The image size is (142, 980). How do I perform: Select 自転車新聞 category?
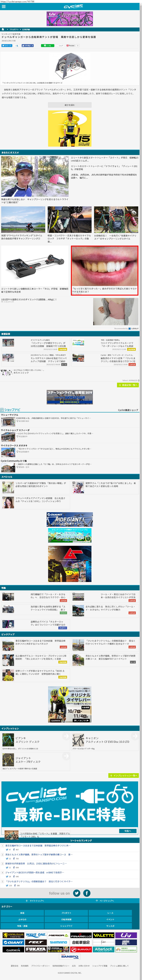pyautogui.click(x=66, y=920)
